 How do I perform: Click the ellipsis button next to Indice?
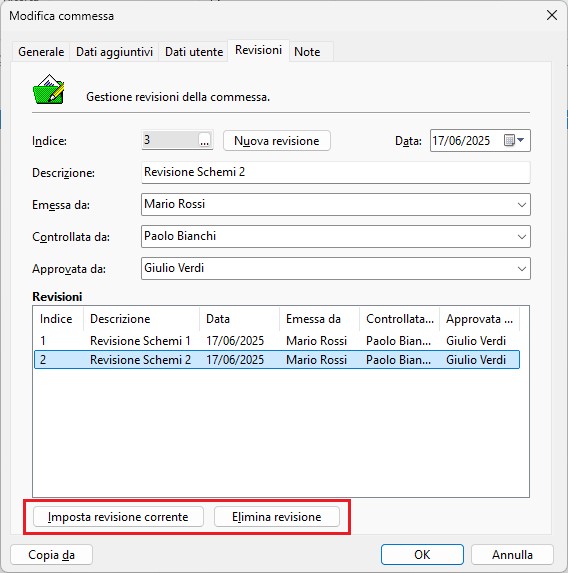204,140
